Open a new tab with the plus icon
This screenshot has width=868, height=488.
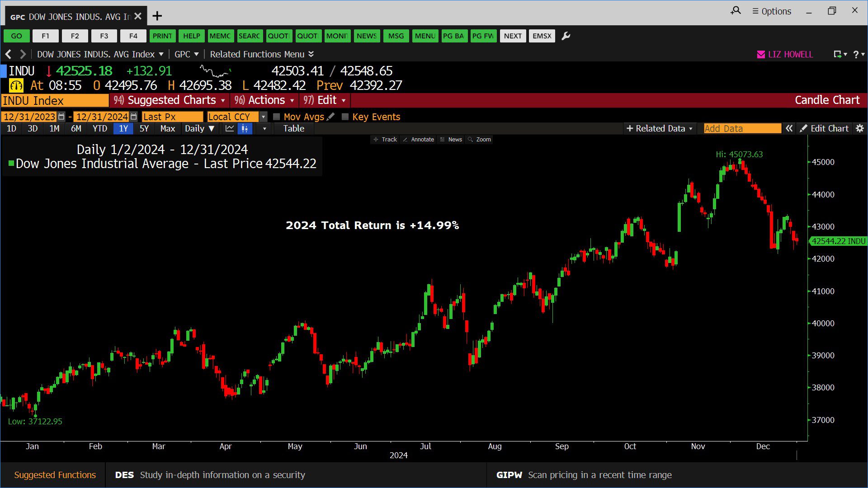pyautogui.click(x=157, y=16)
